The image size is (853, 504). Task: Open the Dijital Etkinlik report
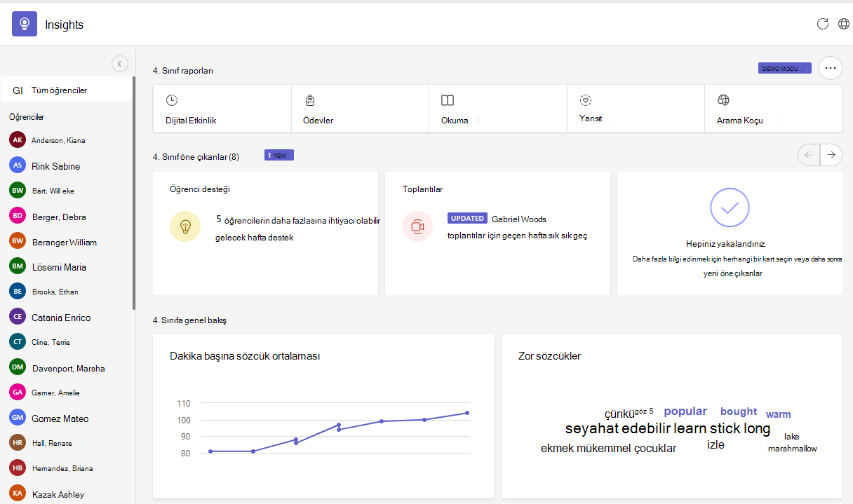(222, 109)
